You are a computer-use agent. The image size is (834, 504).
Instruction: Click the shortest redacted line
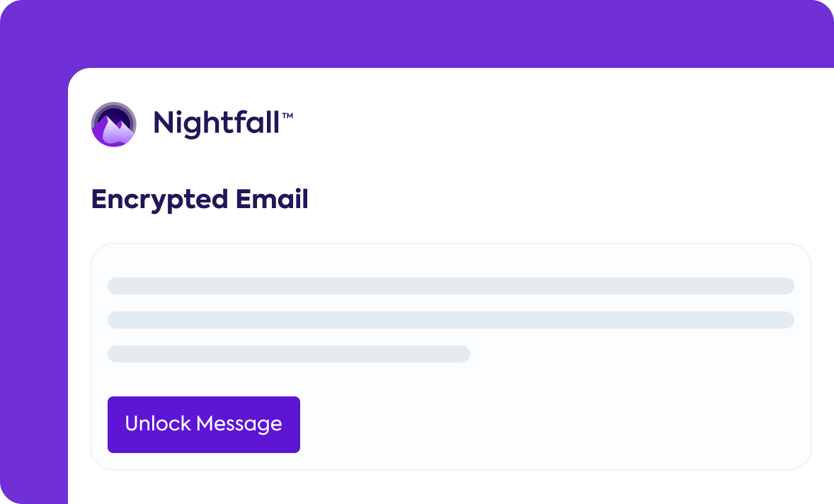coord(288,354)
